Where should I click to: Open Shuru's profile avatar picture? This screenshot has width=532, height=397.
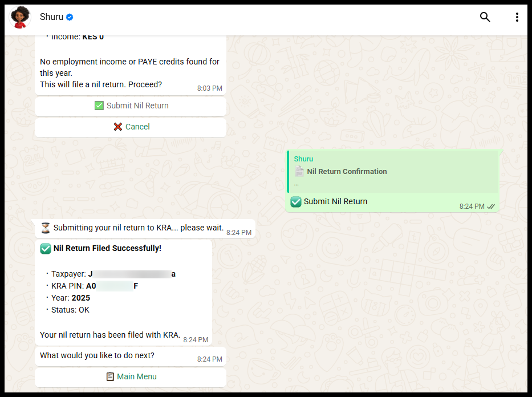(20, 17)
